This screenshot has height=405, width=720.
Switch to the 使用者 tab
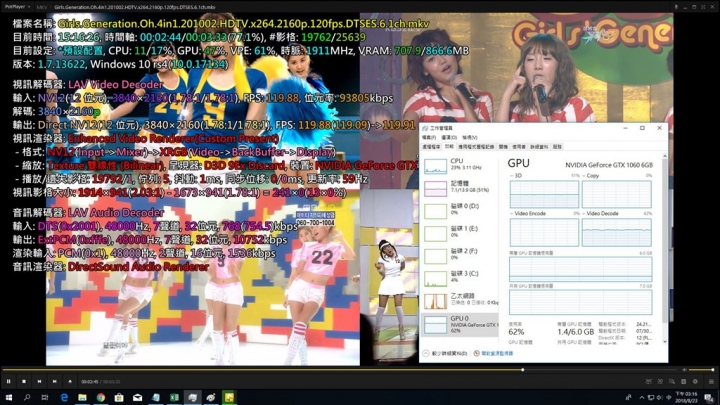pos(519,146)
